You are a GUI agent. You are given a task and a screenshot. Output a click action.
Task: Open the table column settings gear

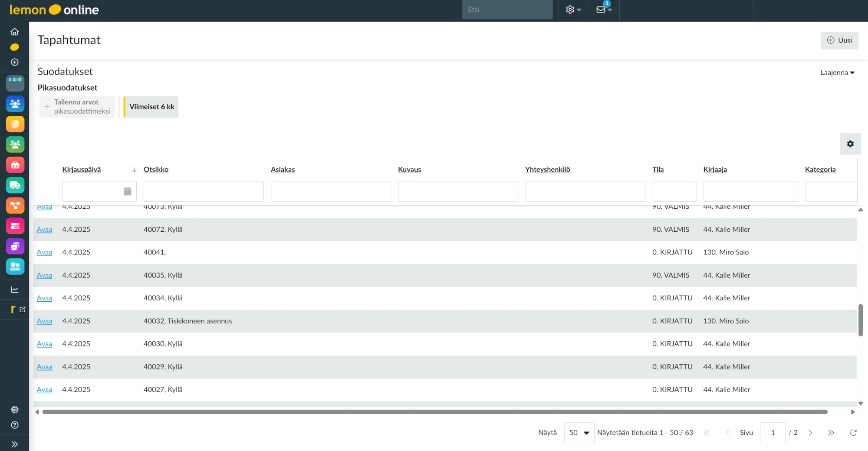click(x=850, y=144)
